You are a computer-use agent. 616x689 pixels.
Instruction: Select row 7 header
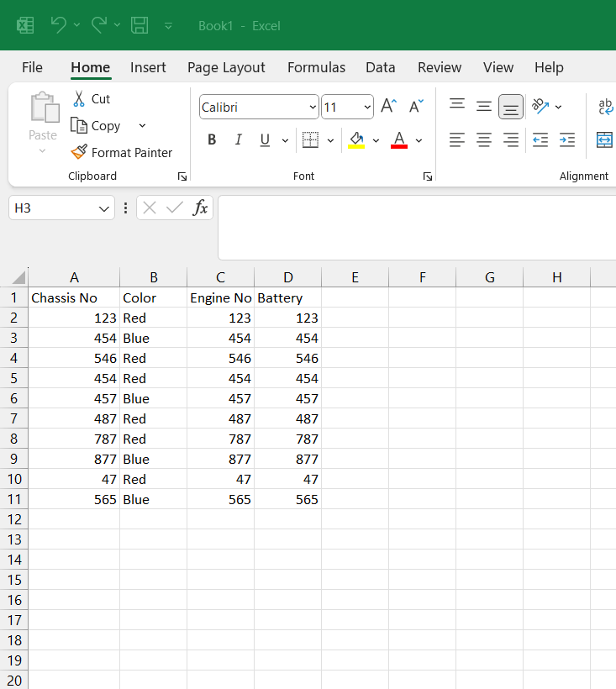14,418
